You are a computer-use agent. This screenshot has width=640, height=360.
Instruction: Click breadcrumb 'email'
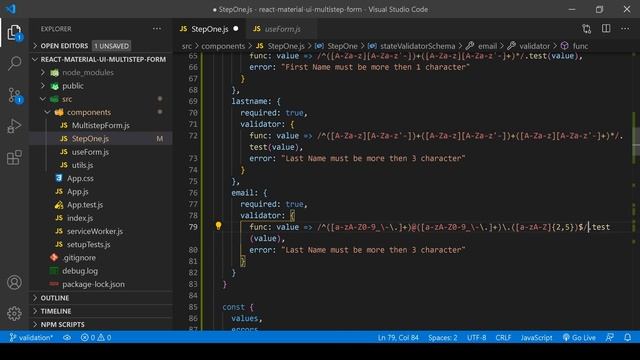(x=487, y=46)
